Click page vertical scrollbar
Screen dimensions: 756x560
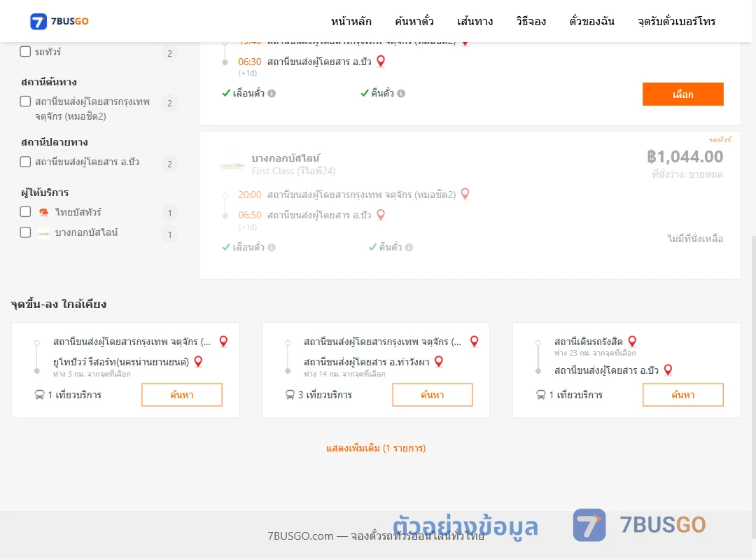pos(753,386)
